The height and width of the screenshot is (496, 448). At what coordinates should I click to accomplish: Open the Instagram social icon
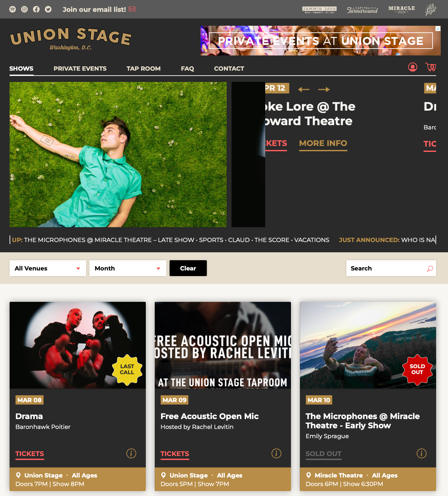24,9
